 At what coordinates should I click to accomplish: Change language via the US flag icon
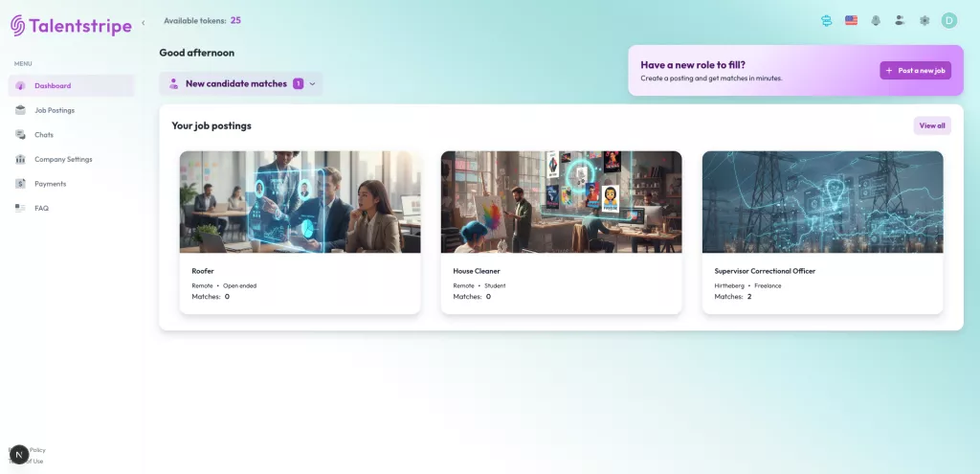[x=851, y=21]
